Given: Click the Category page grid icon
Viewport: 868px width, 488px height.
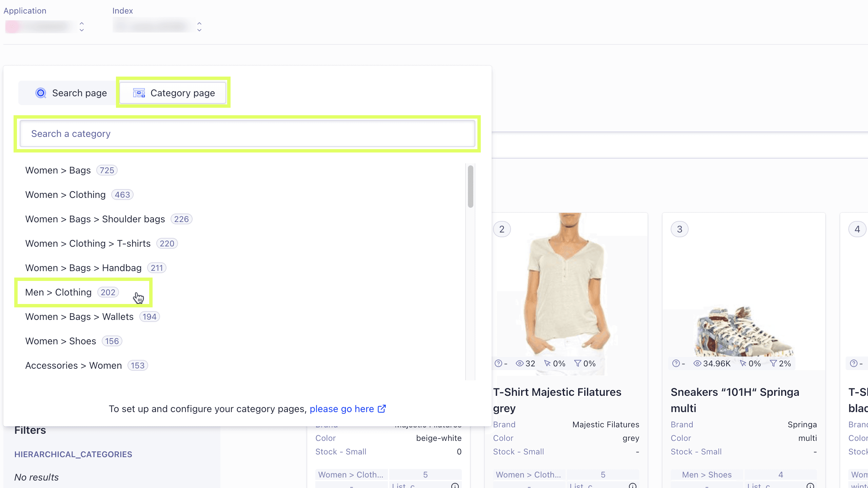Looking at the screenshot, I should [139, 93].
